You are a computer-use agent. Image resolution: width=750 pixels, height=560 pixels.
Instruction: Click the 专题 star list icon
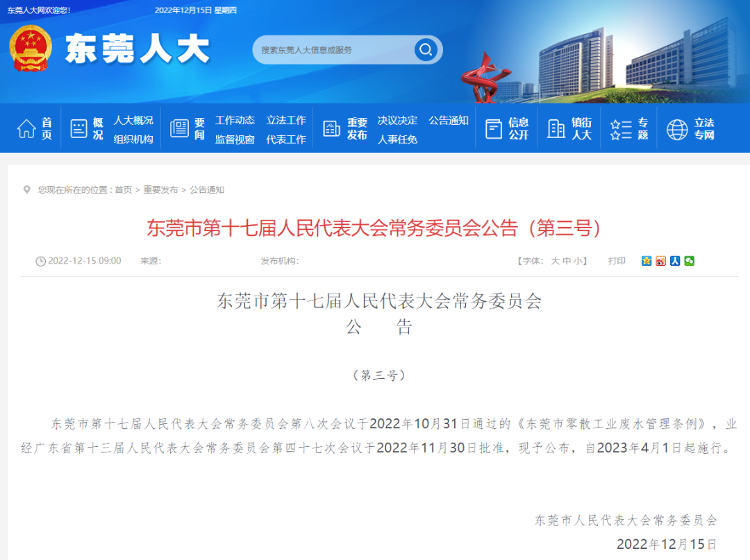pyautogui.click(x=621, y=130)
